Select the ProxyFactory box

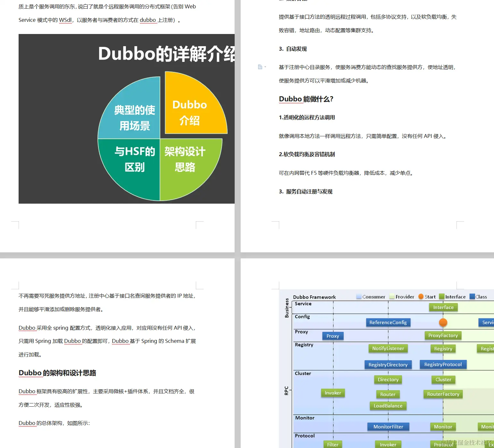pos(443,335)
